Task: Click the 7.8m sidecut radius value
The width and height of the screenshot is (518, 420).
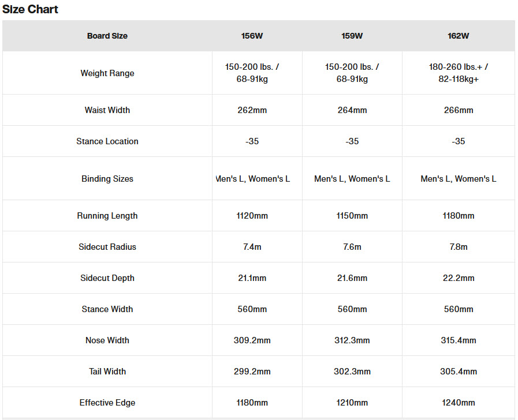Action: point(458,247)
